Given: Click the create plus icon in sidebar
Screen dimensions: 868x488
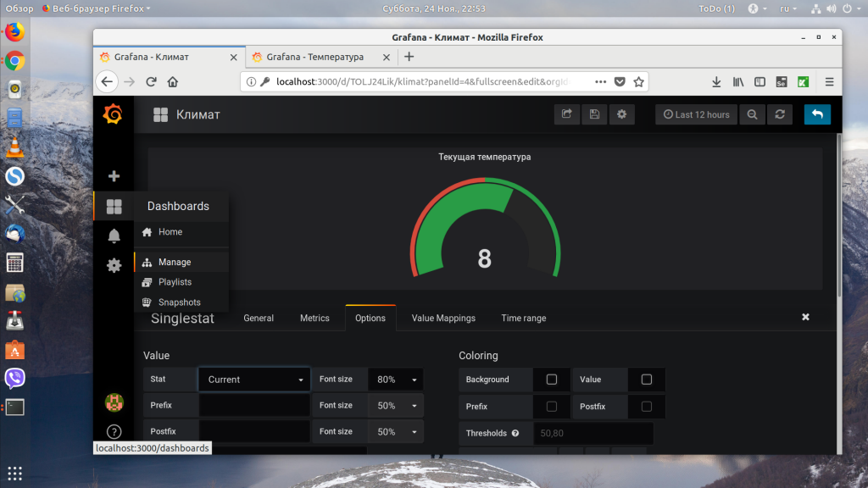Looking at the screenshot, I should 114,176.
